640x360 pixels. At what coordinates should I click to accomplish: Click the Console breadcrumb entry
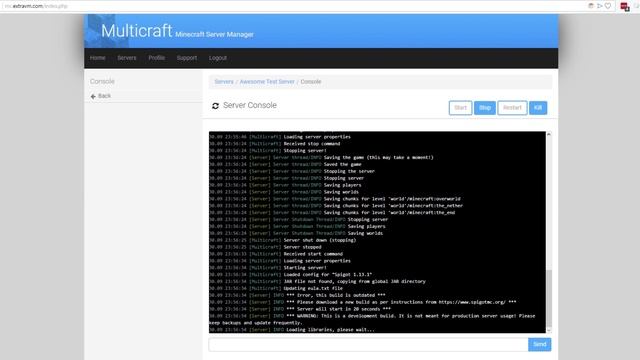pyautogui.click(x=311, y=82)
